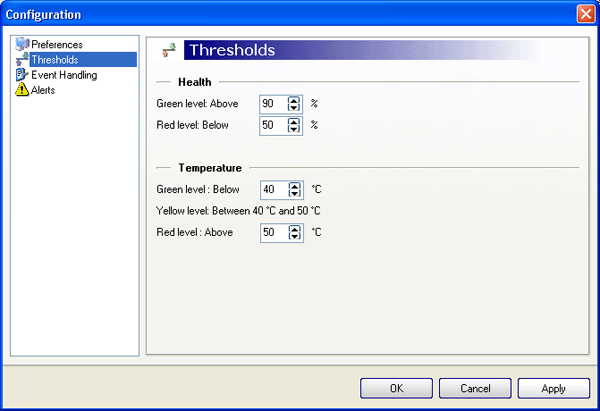This screenshot has width=600, height=411.
Task: Decrease Health red level below value
Action: tap(293, 129)
